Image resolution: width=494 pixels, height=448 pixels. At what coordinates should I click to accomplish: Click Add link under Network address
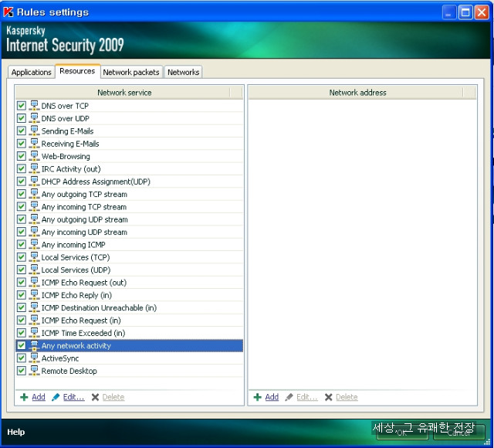pos(272,397)
